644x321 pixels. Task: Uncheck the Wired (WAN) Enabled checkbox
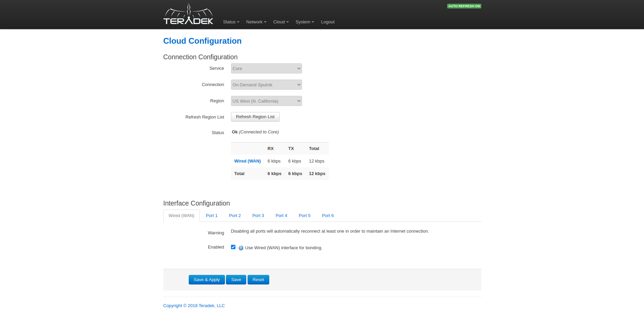pos(233,247)
